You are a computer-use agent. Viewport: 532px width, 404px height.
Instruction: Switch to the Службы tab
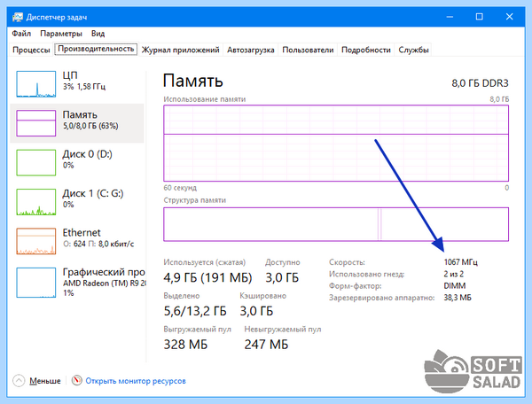[413, 50]
